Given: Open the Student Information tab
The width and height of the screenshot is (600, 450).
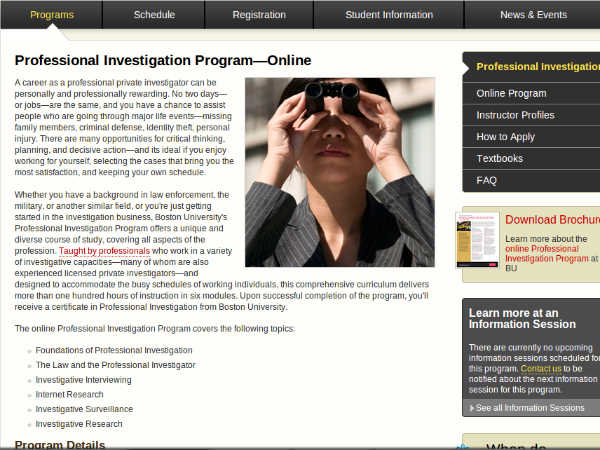Looking at the screenshot, I should coord(389,15).
